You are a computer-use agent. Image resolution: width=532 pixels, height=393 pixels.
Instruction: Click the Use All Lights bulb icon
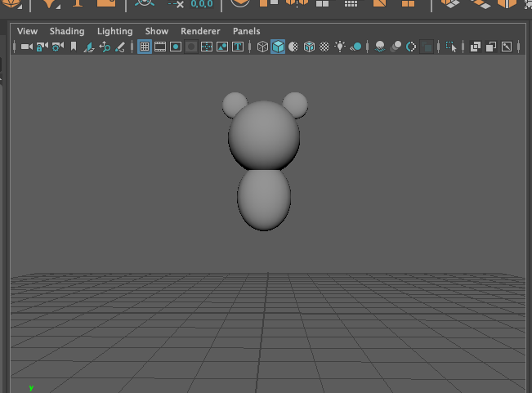click(x=340, y=47)
